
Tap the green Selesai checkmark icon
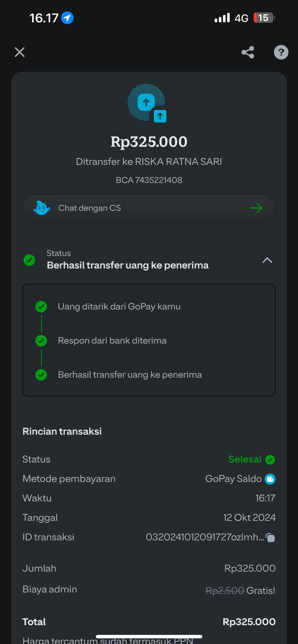point(270,460)
